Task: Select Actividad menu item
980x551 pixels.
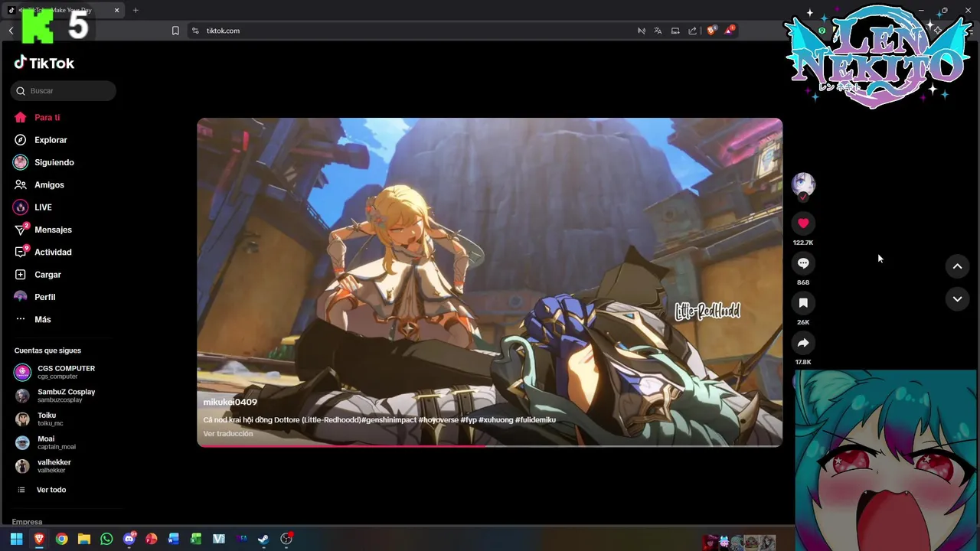Action: pyautogui.click(x=53, y=252)
